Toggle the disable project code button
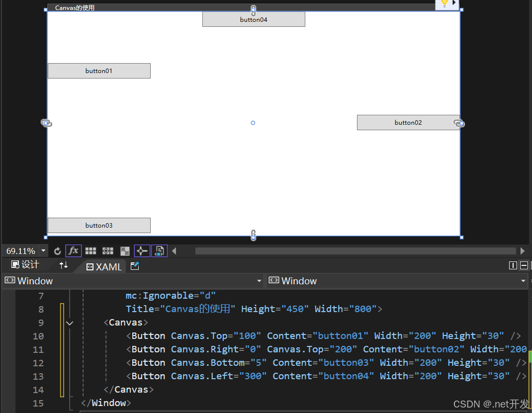This screenshot has width=532, height=413. pos(159,251)
